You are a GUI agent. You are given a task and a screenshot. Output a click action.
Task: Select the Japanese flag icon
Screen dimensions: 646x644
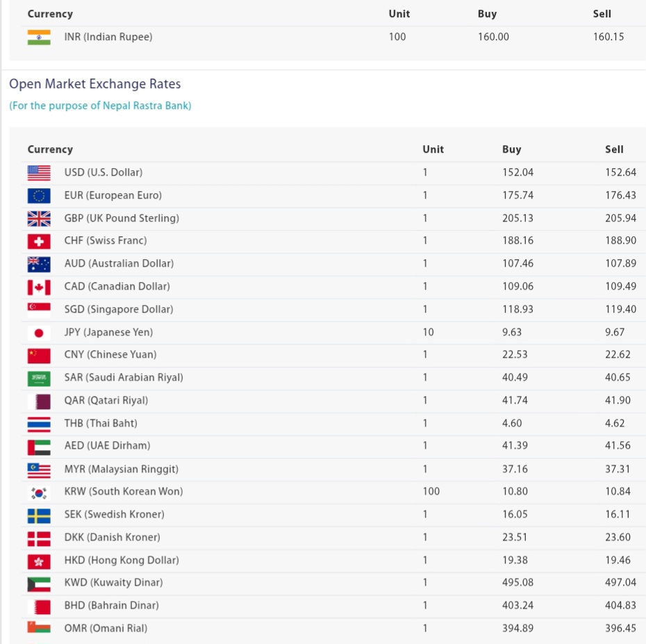point(39,333)
